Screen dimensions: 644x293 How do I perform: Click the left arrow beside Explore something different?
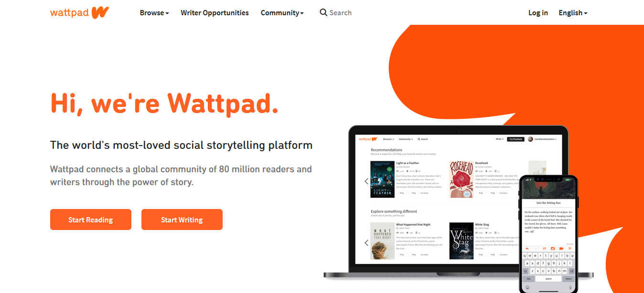point(366,243)
